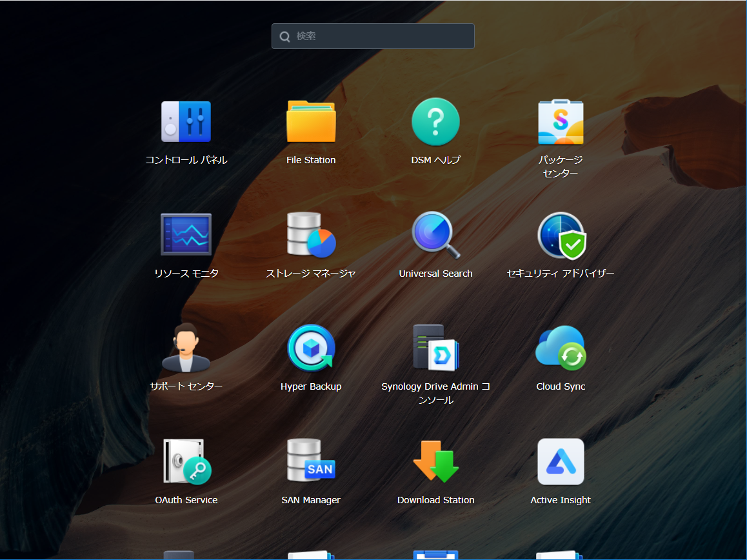Image resolution: width=747 pixels, height=560 pixels.
Task: Launch Universal Search
Action: pos(435,234)
